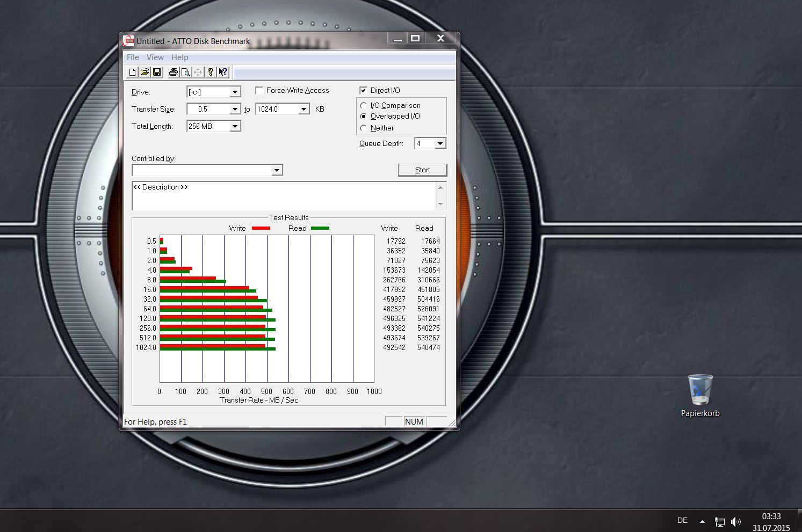Screen dimensions: 802x532
Task: Click the 1024.0 transfer size row label
Action: point(146,347)
